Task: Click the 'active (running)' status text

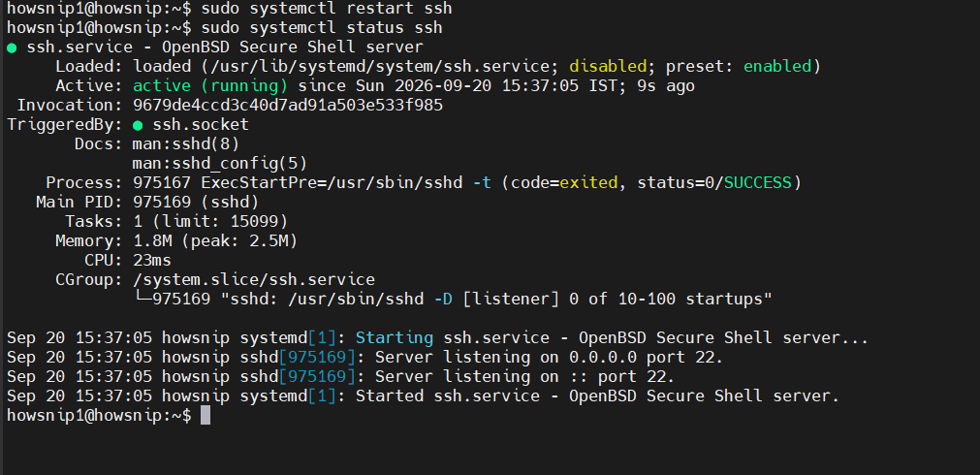Action: [x=210, y=86]
